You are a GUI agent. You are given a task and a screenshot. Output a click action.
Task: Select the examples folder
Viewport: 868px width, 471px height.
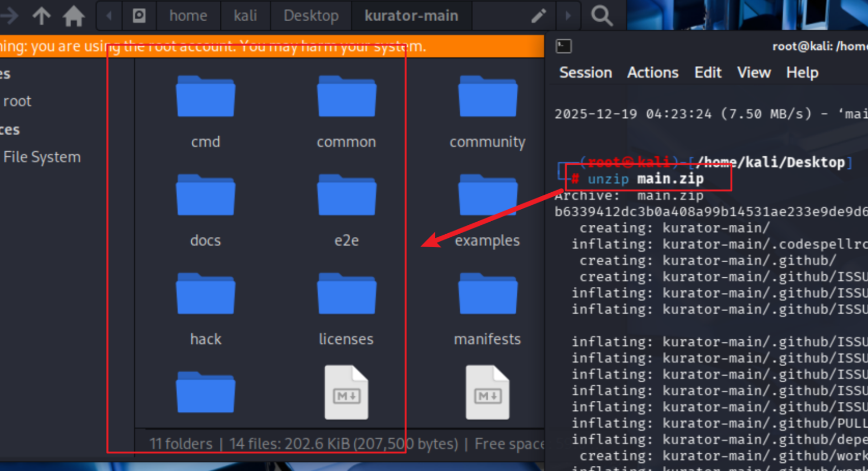click(x=487, y=210)
